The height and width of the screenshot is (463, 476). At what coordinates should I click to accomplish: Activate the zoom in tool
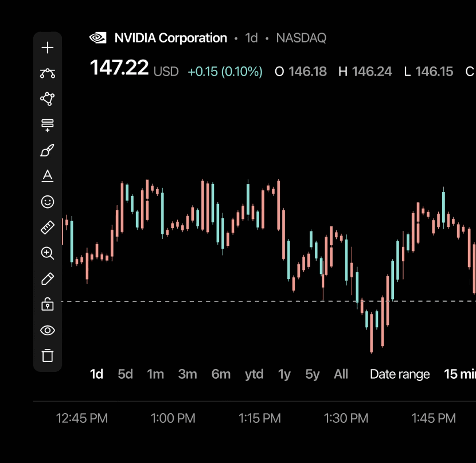click(x=48, y=253)
